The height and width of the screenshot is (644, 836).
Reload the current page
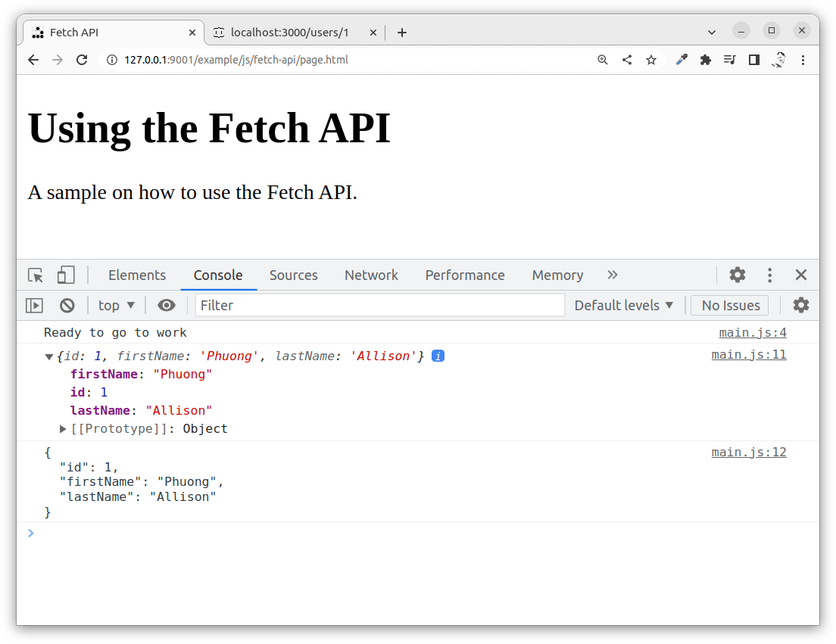click(82, 60)
